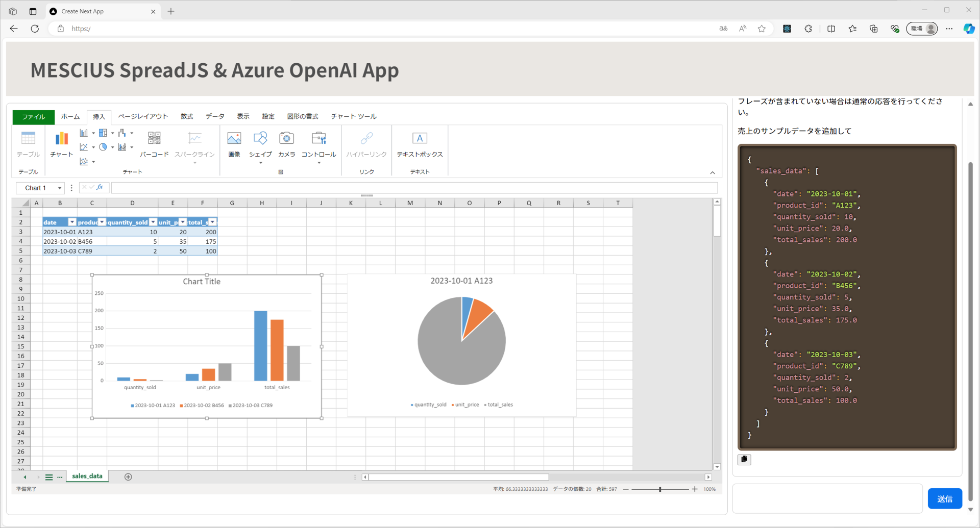Click the formula bar input field
The image size is (980, 528).
tap(414, 188)
